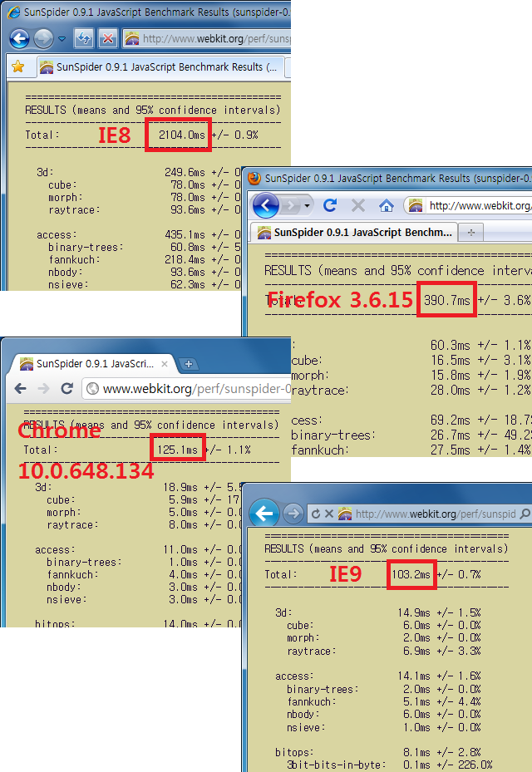Click the IE9 address bar URL
Viewport: 532px width, 772px height.
435,514
